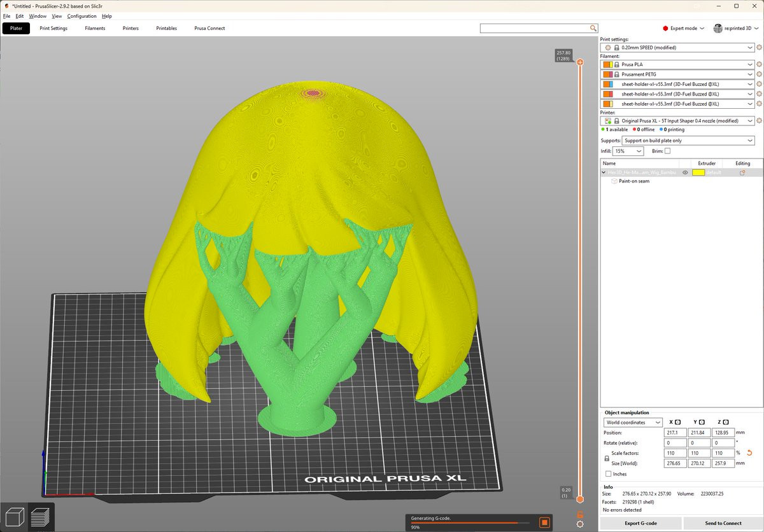Click the Z axis mirror icon
Viewport: 764px width, 532px height.
tap(726, 422)
